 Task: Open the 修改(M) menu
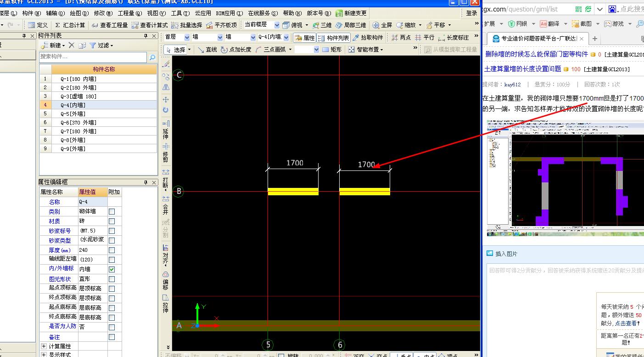[x=103, y=13]
